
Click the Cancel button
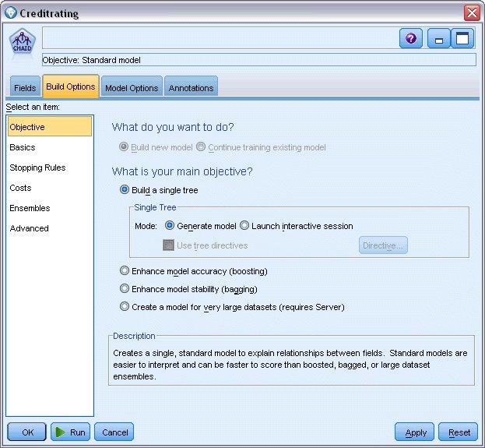pos(114,432)
